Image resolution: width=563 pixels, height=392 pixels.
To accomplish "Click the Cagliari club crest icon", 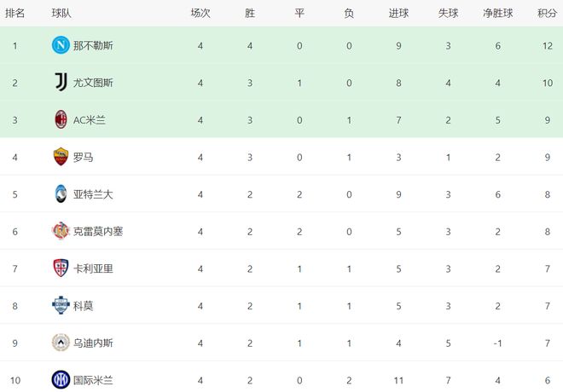I will coord(61,268).
